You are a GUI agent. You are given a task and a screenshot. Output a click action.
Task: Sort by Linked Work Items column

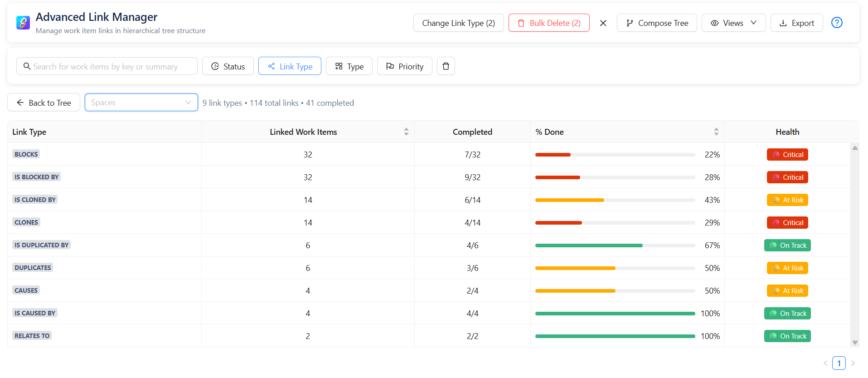point(406,132)
